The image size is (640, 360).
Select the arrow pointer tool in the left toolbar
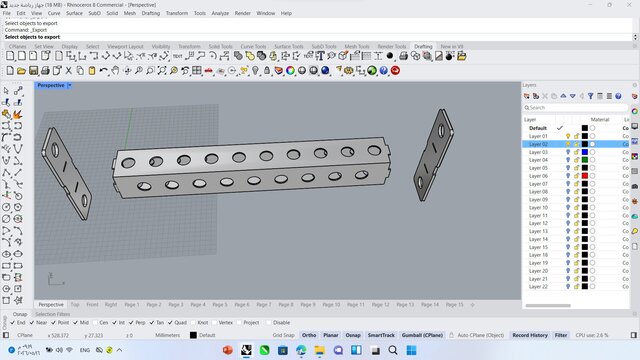[x=6, y=91]
